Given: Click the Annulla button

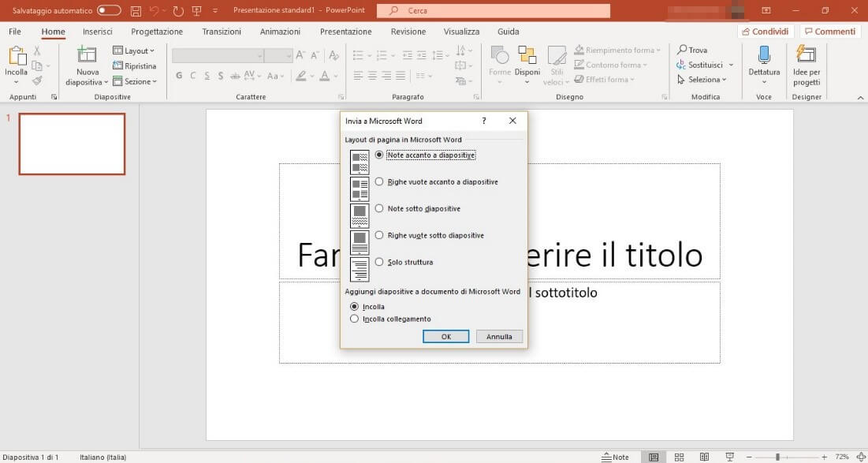Looking at the screenshot, I should (499, 336).
